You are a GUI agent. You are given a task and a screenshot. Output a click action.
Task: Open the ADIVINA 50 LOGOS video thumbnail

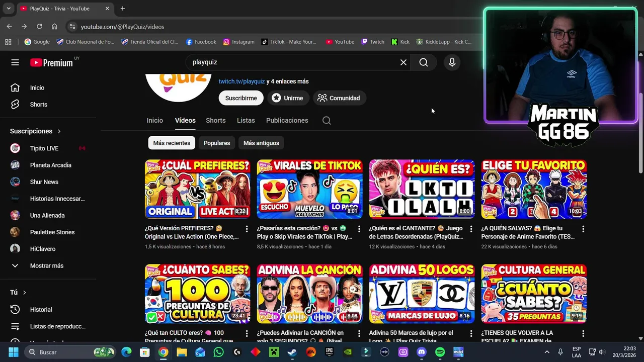[422, 294]
